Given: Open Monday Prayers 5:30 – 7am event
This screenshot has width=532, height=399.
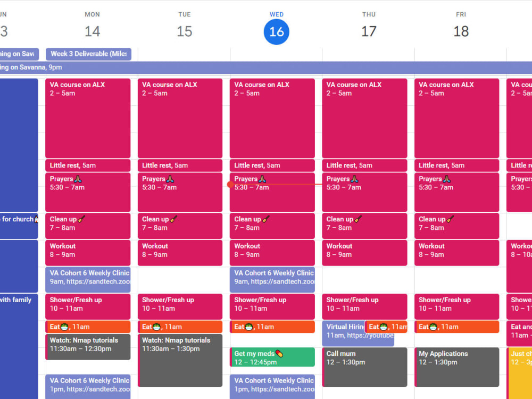Looking at the screenshot, I should pos(88,193).
